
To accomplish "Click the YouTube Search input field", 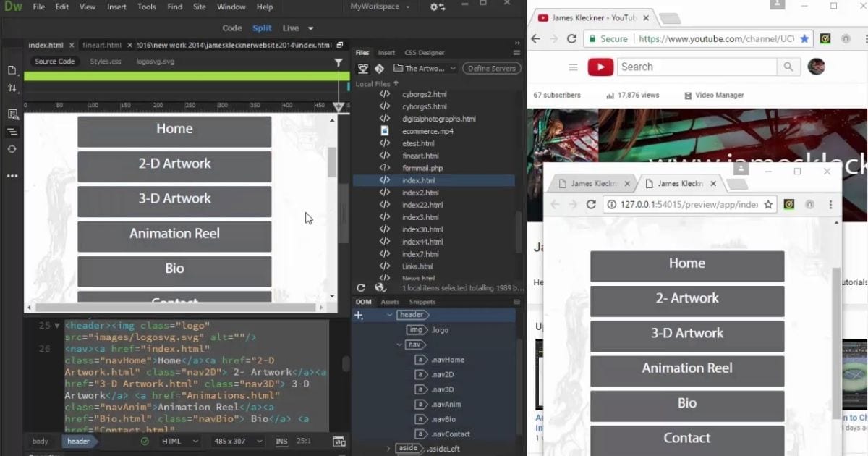I will tap(697, 67).
